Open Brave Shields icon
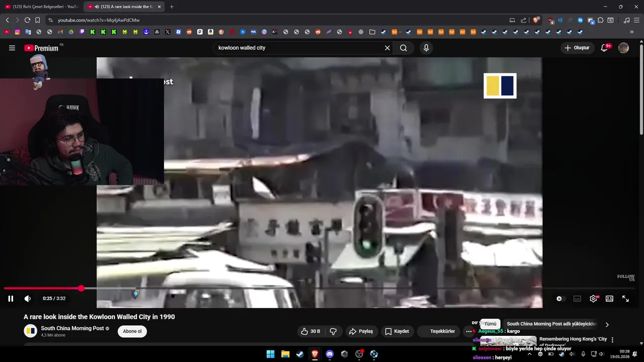 536,20
